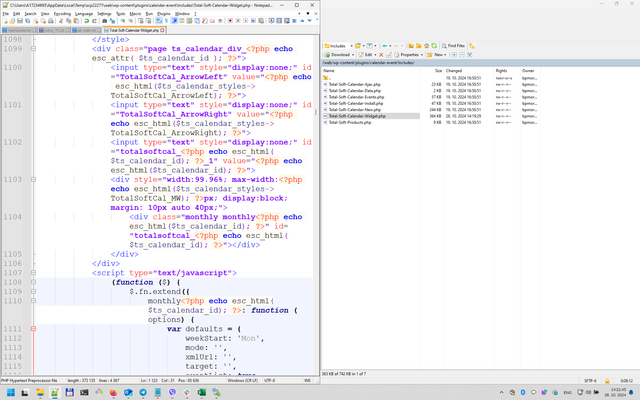Click the UTF-8 encoding status bar entry
The height and width of the screenshot is (400, 640).
click(269, 381)
